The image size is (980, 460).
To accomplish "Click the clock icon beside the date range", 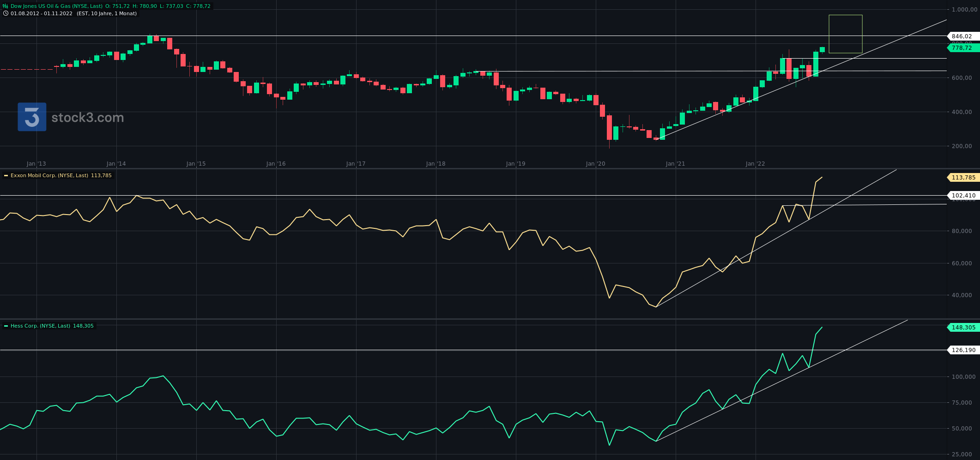I will (6, 13).
